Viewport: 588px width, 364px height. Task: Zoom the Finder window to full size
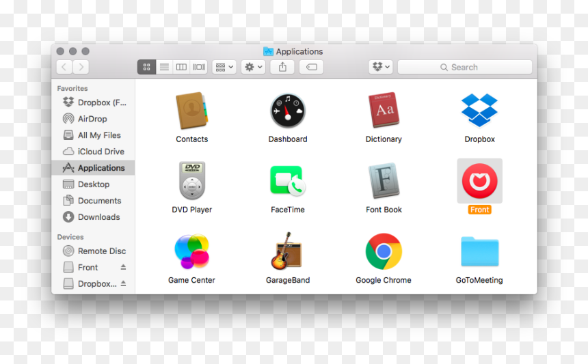coord(85,51)
